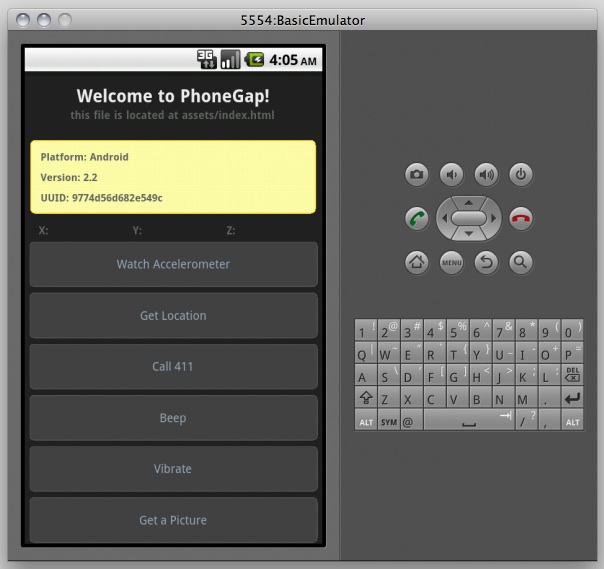Click the 3G data indicator in status bar
604x569 pixels.
(x=207, y=59)
